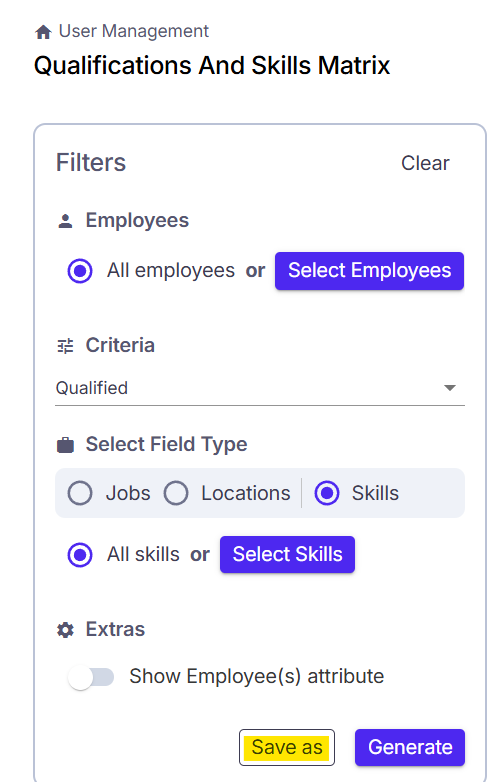Select the All skills radio button
The width and height of the screenshot is (497, 782).
pyautogui.click(x=80, y=555)
